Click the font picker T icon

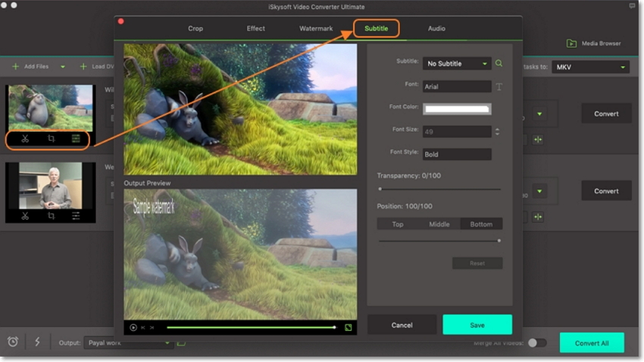point(499,87)
